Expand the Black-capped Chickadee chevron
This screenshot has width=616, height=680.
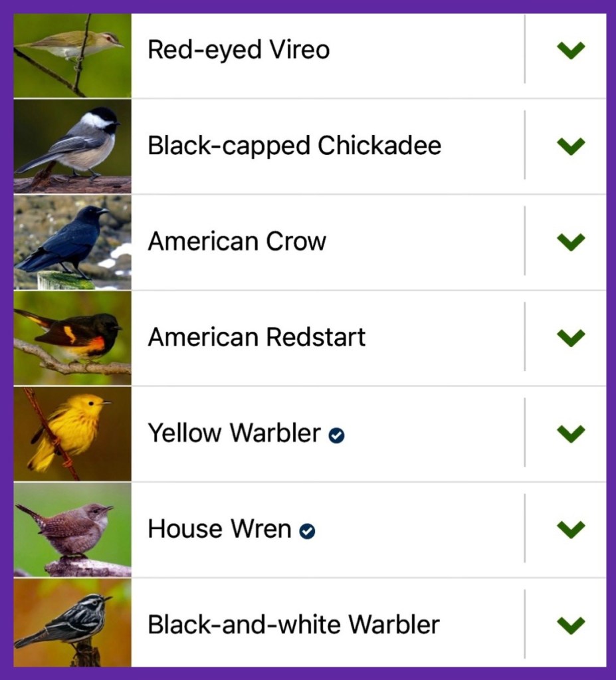tap(571, 146)
